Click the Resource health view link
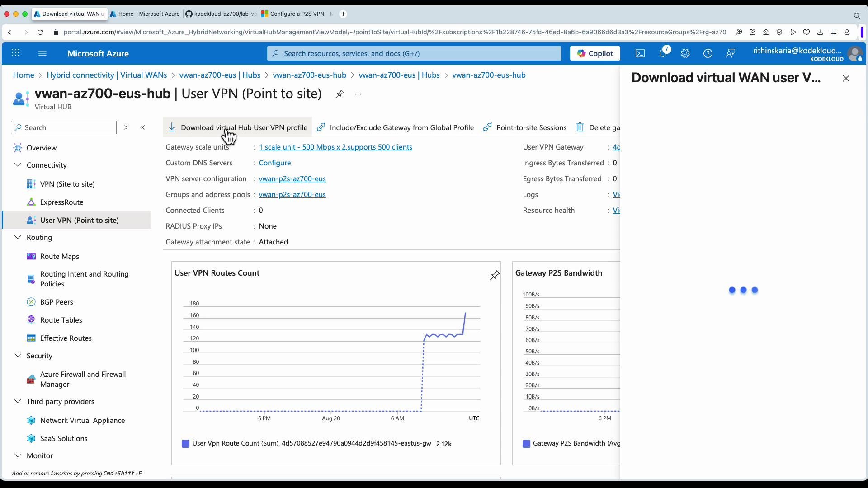Screen dimensions: 868x488 616,210
